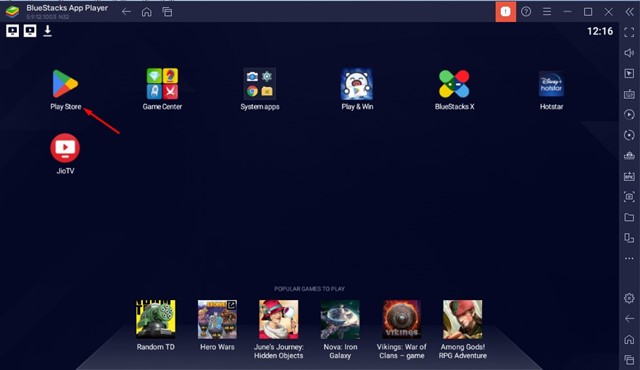This screenshot has height=370, width=640.
Task: Open June's Journey: Hidden Objects game
Action: 278,319
